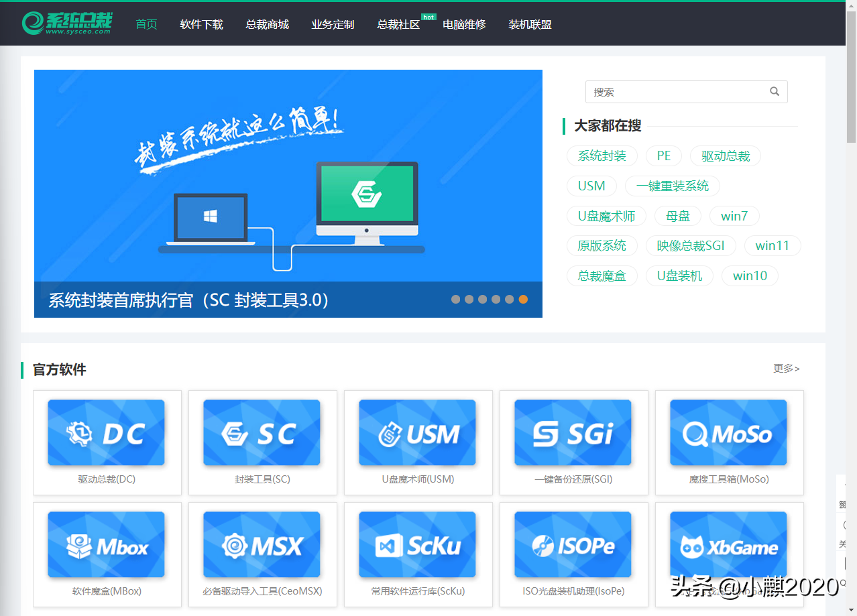Open the 驱动总裁(DC) software icon
The width and height of the screenshot is (857, 616).
(x=106, y=432)
